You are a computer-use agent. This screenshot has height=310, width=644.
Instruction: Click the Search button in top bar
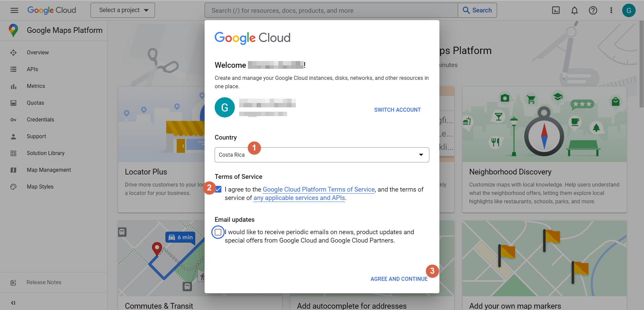[x=477, y=10]
